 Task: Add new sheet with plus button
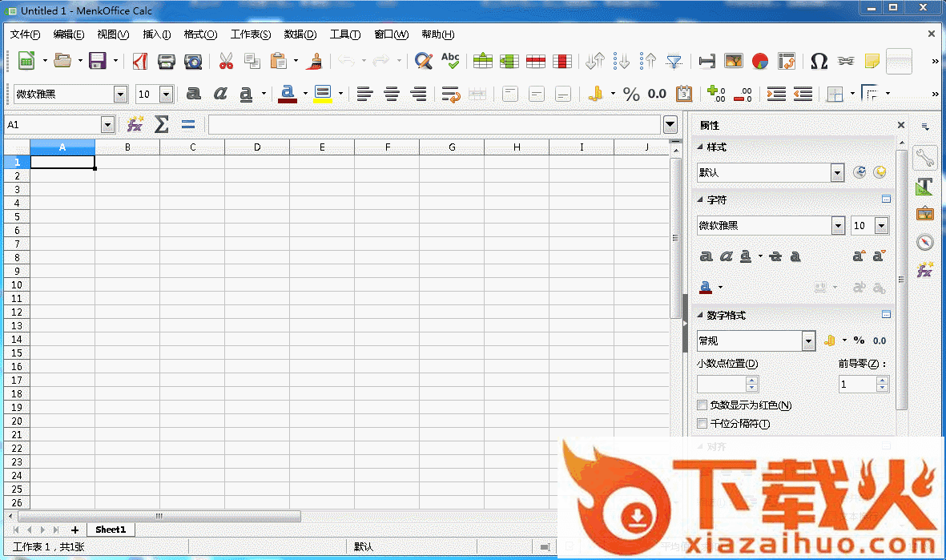tap(74, 530)
